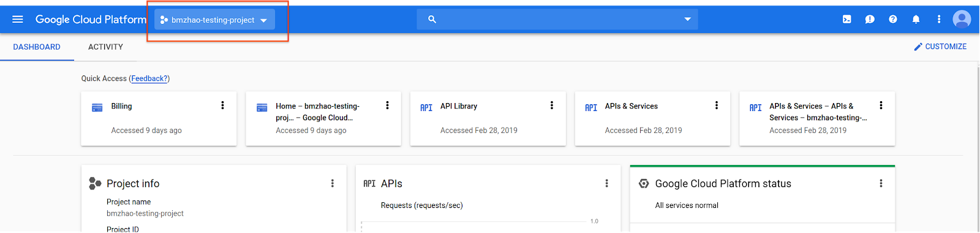Select the Dashboard tab
The height and width of the screenshot is (233, 980).
37,47
